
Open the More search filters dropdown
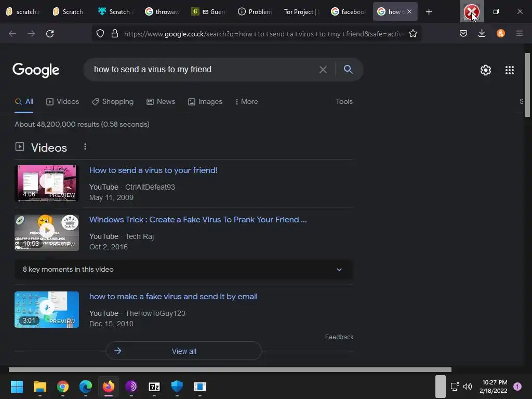pyautogui.click(x=247, y=101)
